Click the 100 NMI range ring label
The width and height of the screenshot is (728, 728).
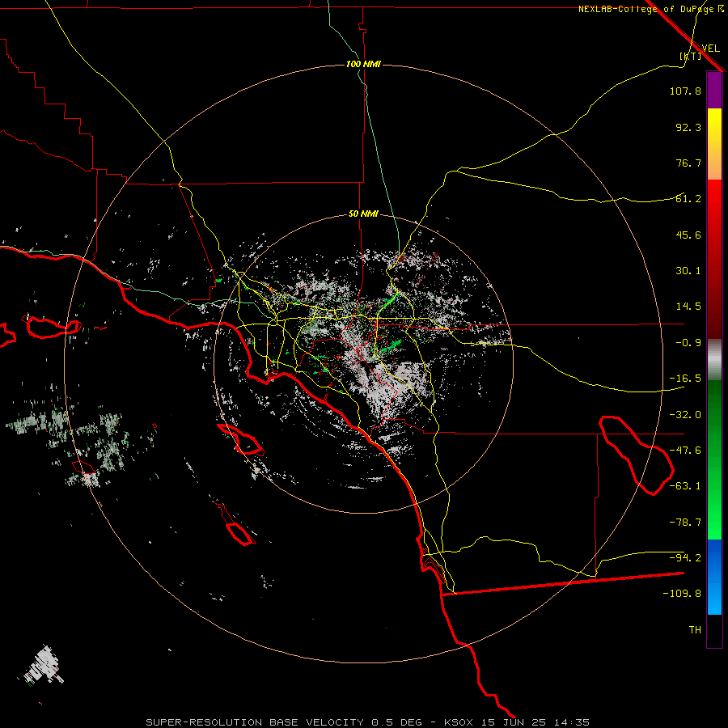363,64
